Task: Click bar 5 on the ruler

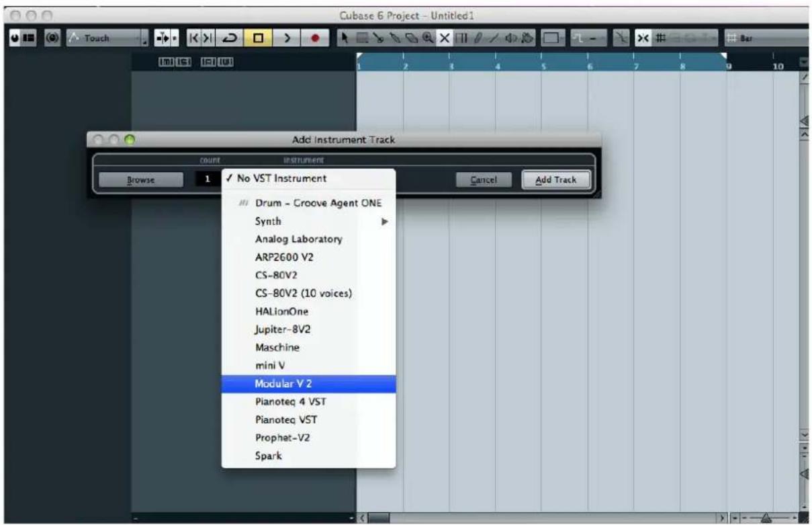Action: (x=543, y=67)
